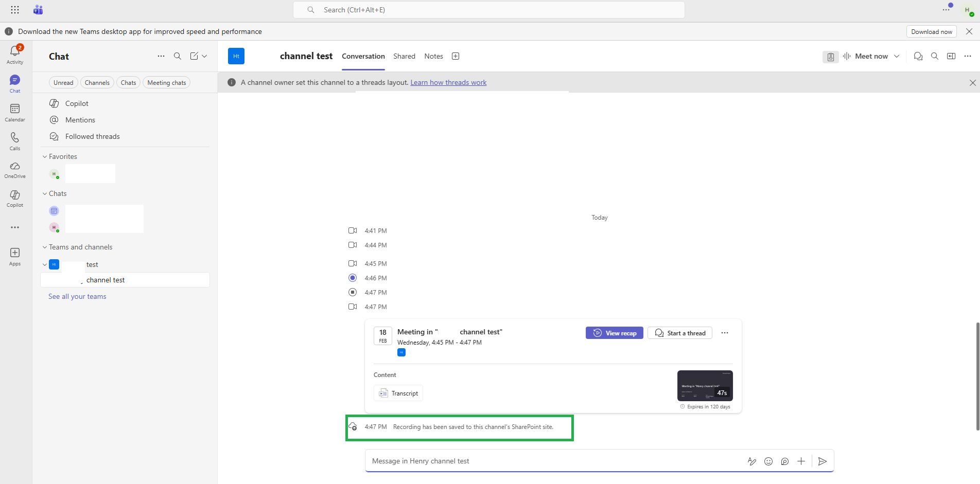The height and width of the screenshot is (484, 980).
Task: Open the new chat dropdown chevron
Action: coord(205,56)
